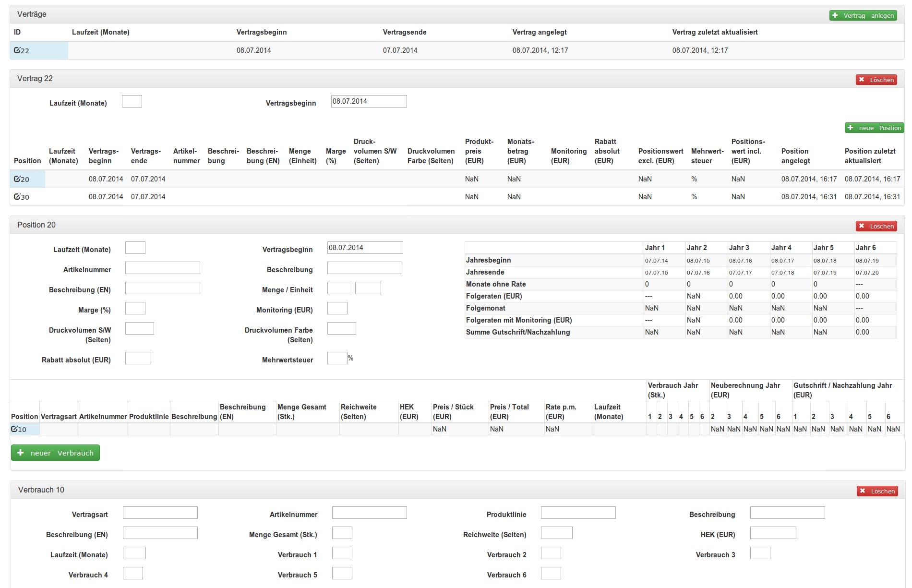Click the edit icon for Verbrauch 10 row

tap(14, 429)
